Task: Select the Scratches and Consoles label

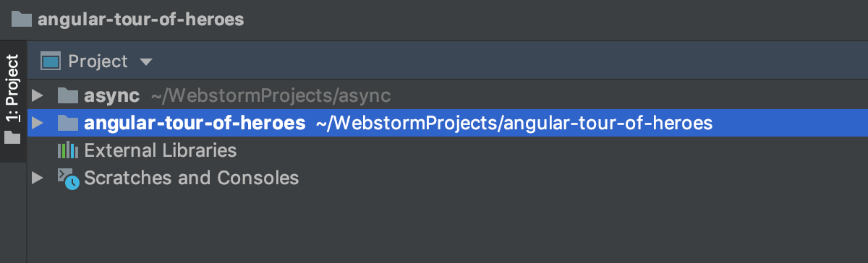Action: pyautogui.click(x=192, y=178)
